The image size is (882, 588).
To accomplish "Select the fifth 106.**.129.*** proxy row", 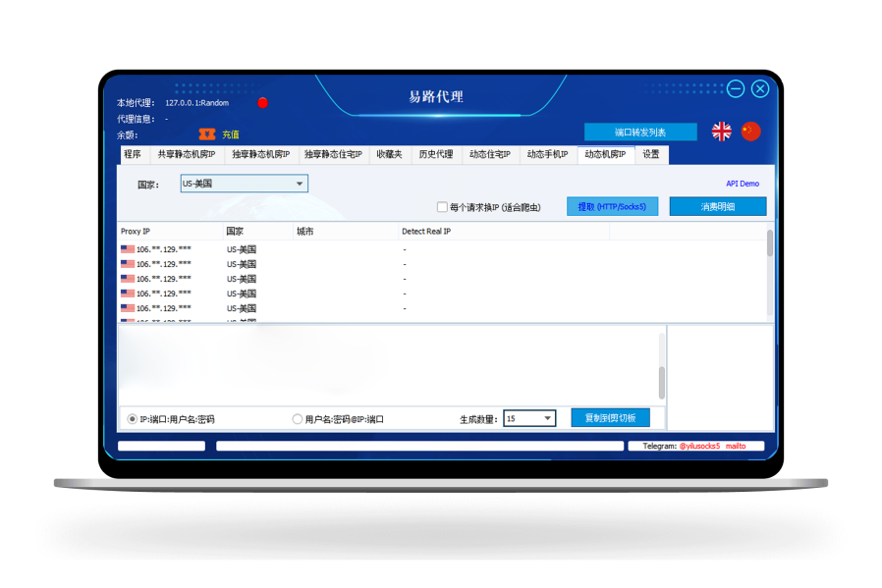I will (442, 308).
